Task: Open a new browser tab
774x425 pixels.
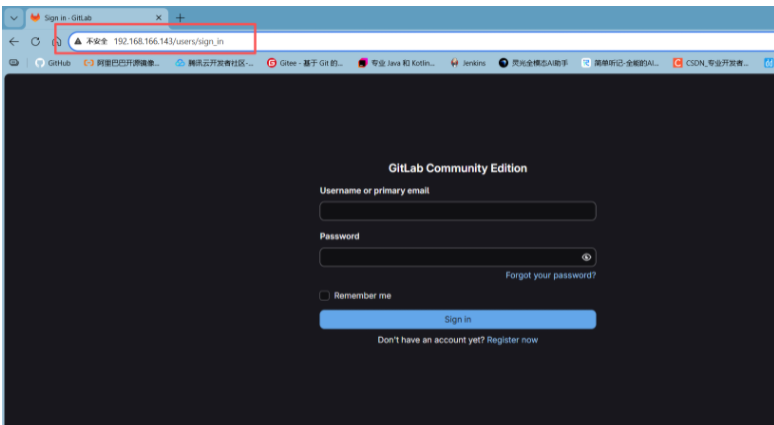Action: coord(180,18)
